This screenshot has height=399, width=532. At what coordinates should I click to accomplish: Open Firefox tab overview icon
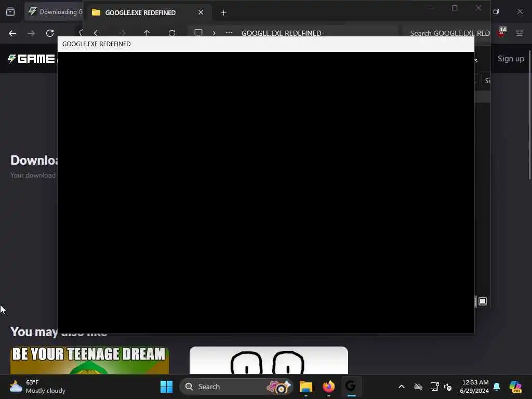pos(10,12)
